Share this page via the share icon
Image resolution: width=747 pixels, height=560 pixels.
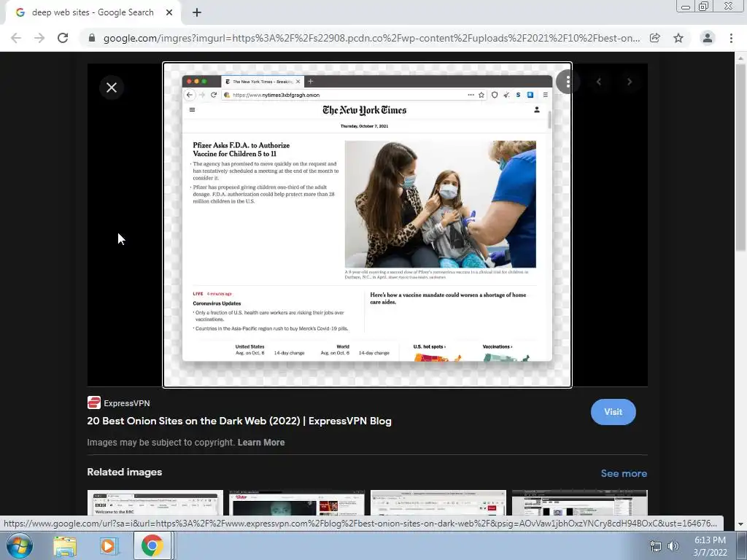(655, 38)
